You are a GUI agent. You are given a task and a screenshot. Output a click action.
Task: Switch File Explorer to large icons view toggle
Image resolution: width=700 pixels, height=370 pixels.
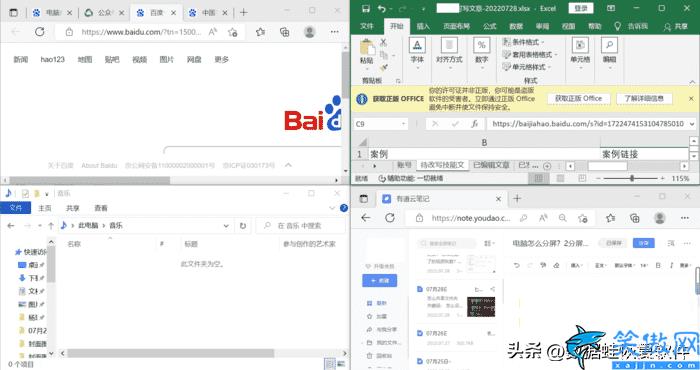click(x=340, y=364)
